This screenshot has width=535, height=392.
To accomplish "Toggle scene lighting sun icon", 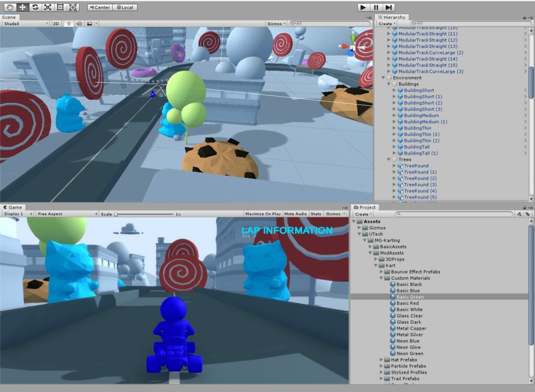I will tap(68, 24).
